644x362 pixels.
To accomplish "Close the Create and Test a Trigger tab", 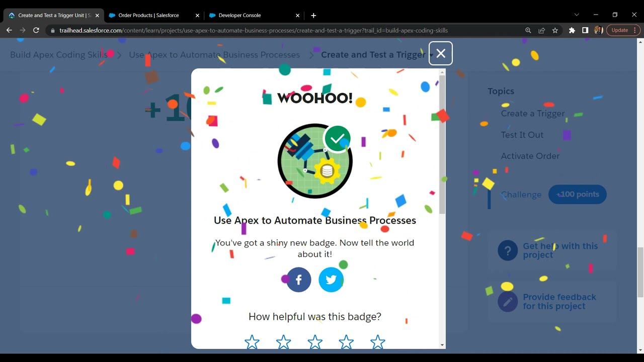I will point(97,16).
